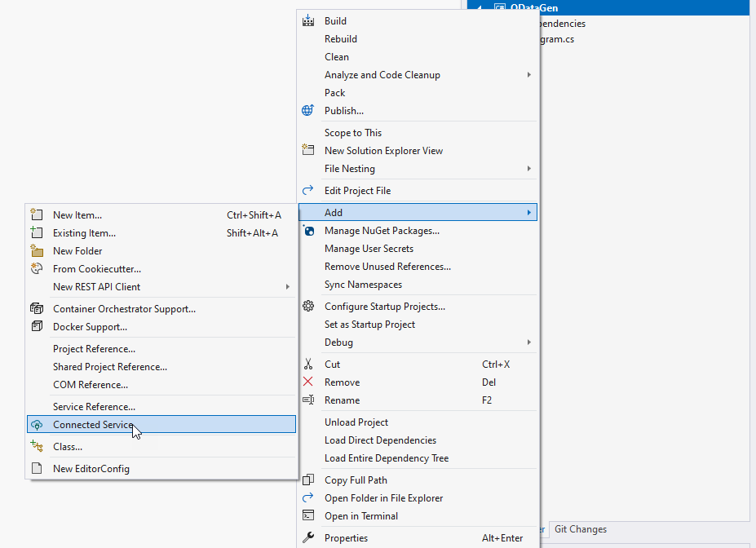
Task: Click the Connected Service cloud icon
Action: point(37,425)
